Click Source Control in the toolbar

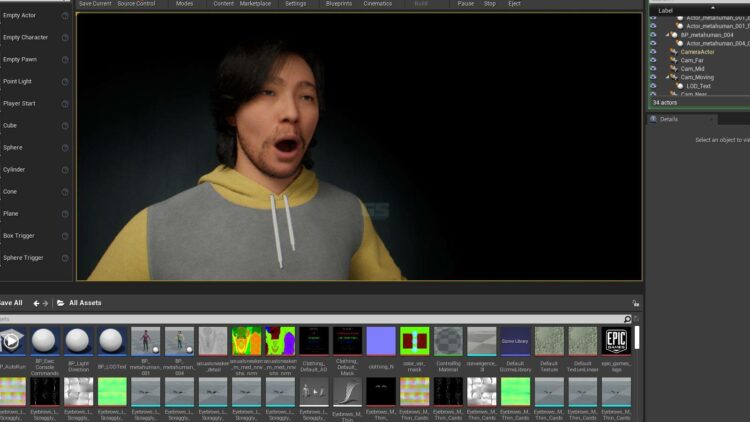click(x=136, y=3)
